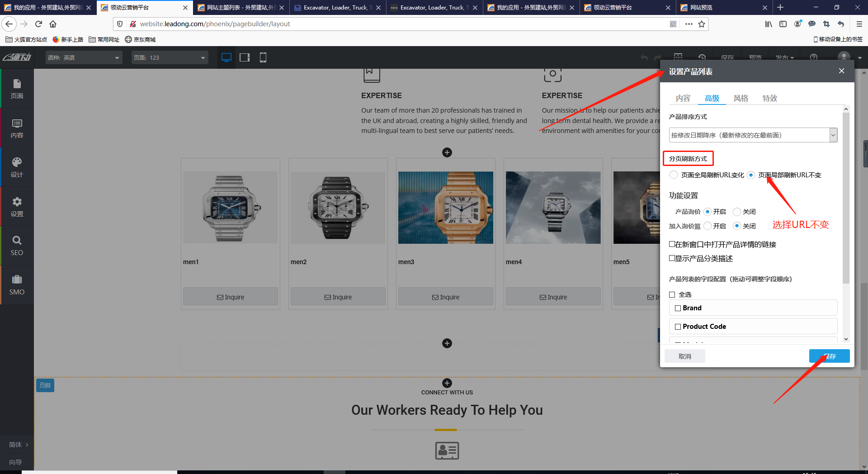Click the 取消 cancel button

click(684, 356)
